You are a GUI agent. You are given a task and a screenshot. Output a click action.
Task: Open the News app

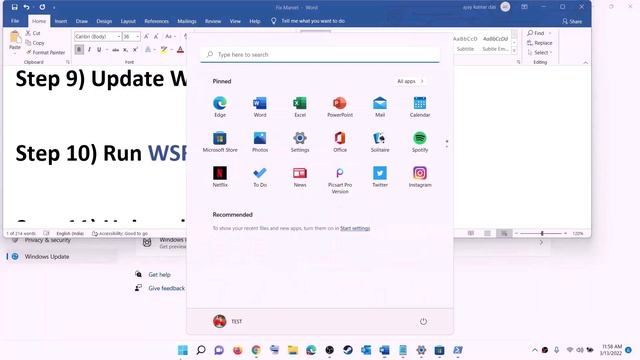click(x=300, y=177)
